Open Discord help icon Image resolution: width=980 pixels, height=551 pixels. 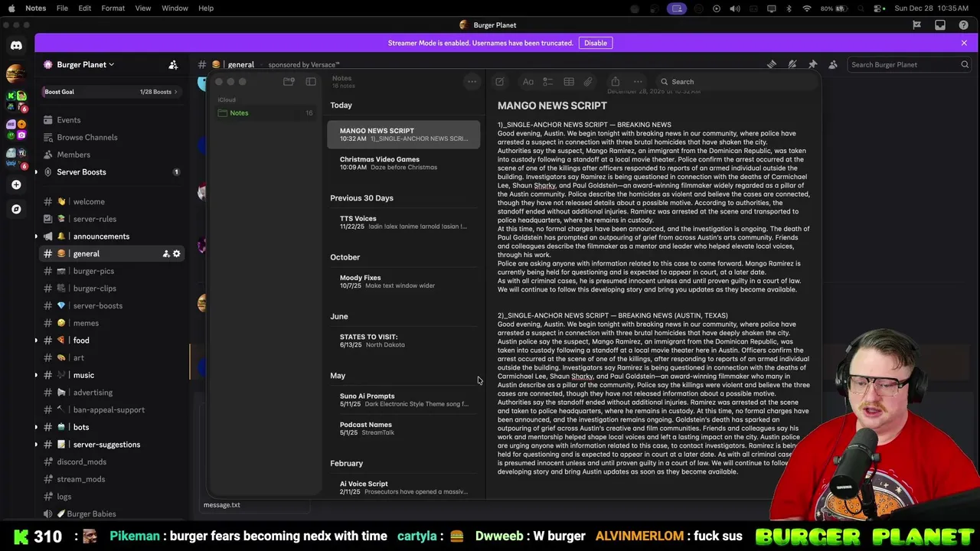pyautogui.click(x=964, y=25)
